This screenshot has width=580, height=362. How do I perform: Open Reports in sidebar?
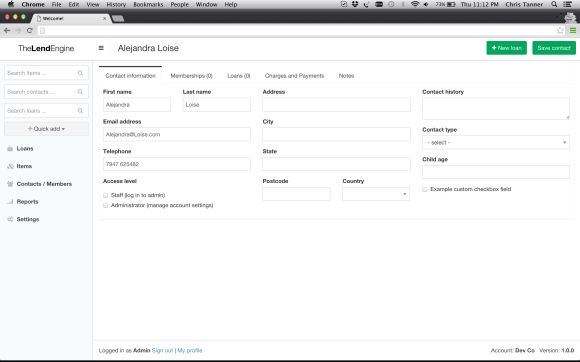[x=27, y=202]
